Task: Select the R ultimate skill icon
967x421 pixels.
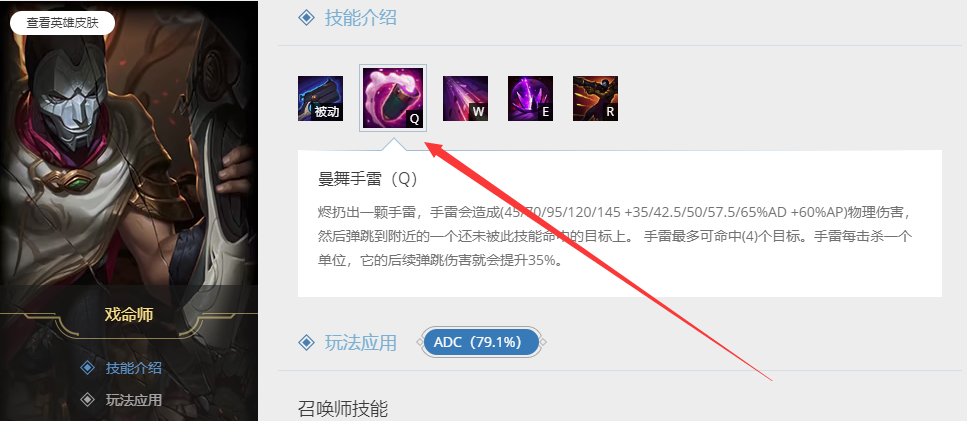Action: (595, 99)
